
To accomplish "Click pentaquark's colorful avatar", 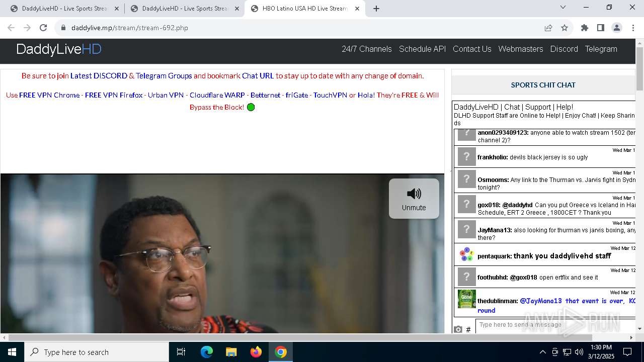I will pos(466,254).
